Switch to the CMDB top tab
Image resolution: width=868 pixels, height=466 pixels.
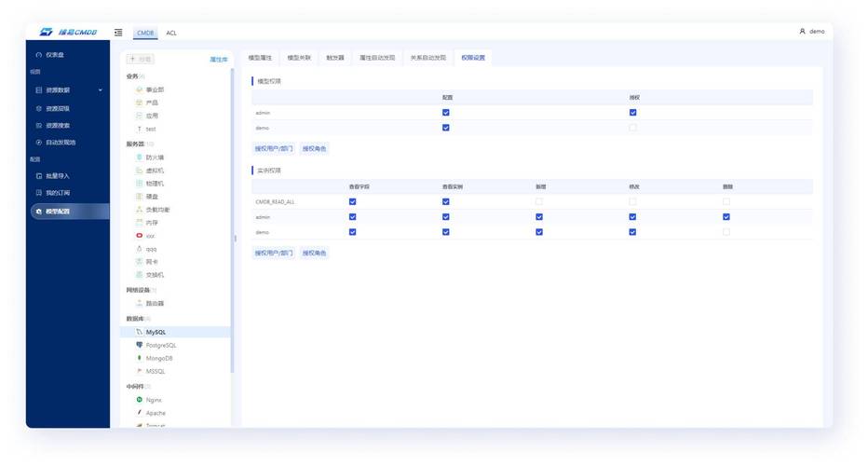coord(145,33)
